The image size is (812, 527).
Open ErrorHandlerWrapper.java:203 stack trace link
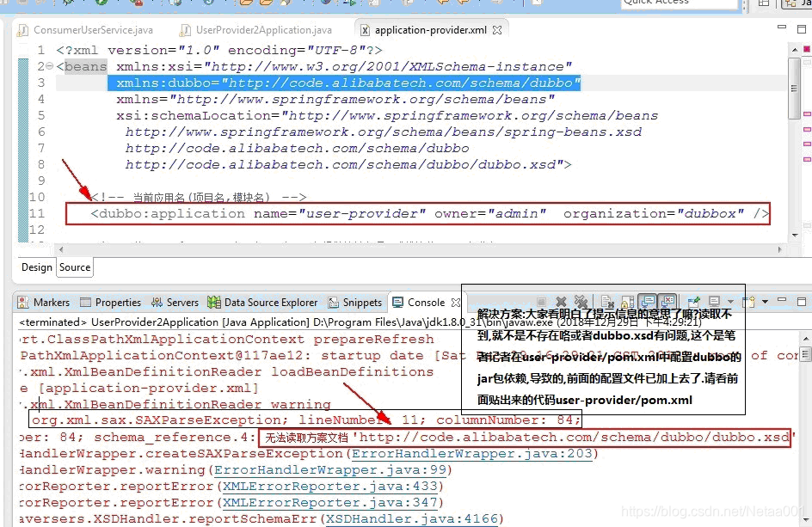point(471,454)
